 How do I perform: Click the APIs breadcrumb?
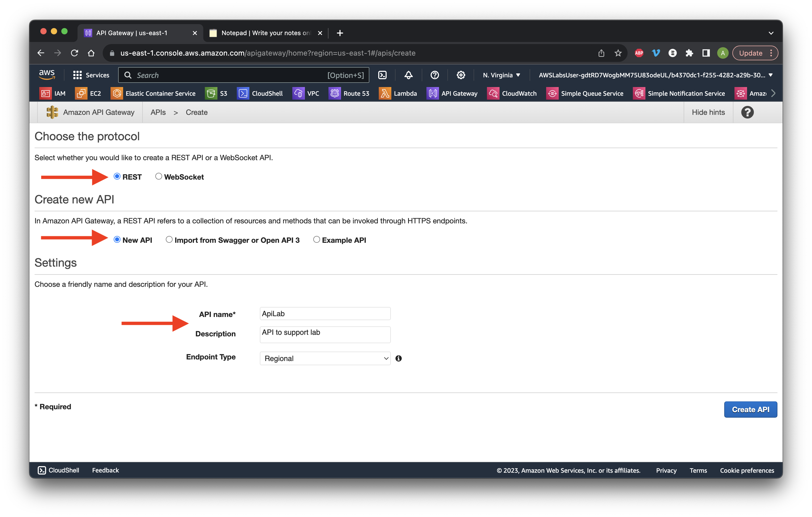click(x=158, y=112)
